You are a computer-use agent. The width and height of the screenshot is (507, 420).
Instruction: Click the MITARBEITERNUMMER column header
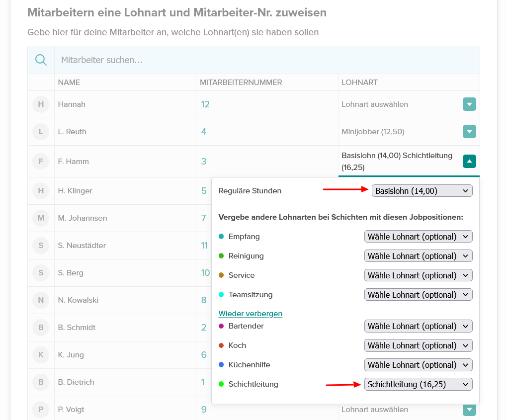[x=241, y=83]
